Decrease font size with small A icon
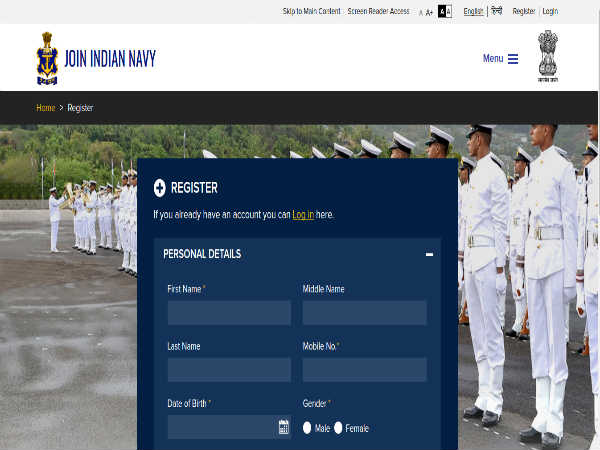 click(x=421, y=13)
